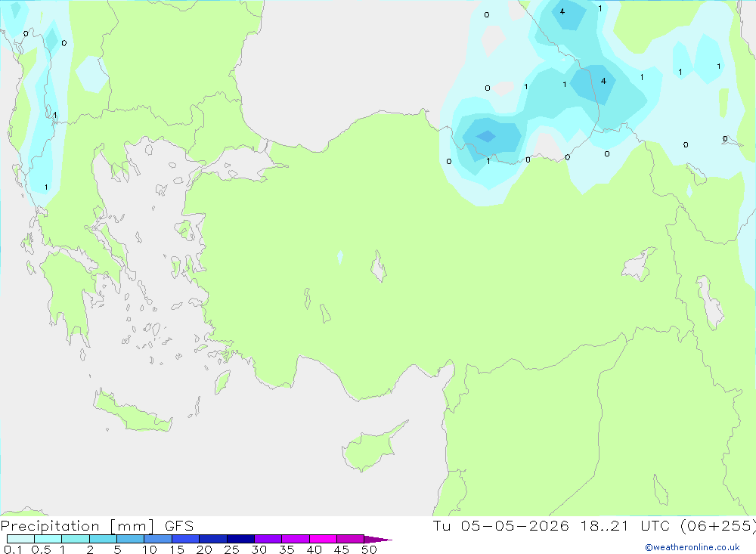Click the legend label '30'
The width and height of the screenshot is (756, 554).
click(x=259, y=549)
